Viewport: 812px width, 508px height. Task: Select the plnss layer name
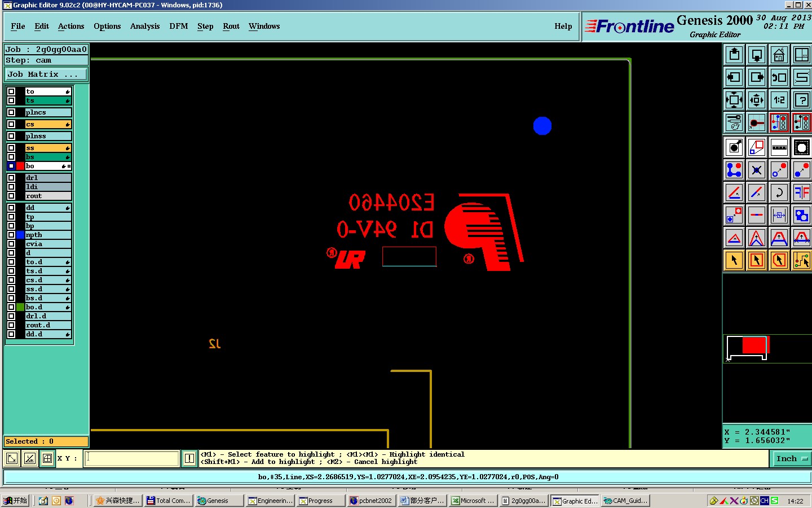click(48, 136)
